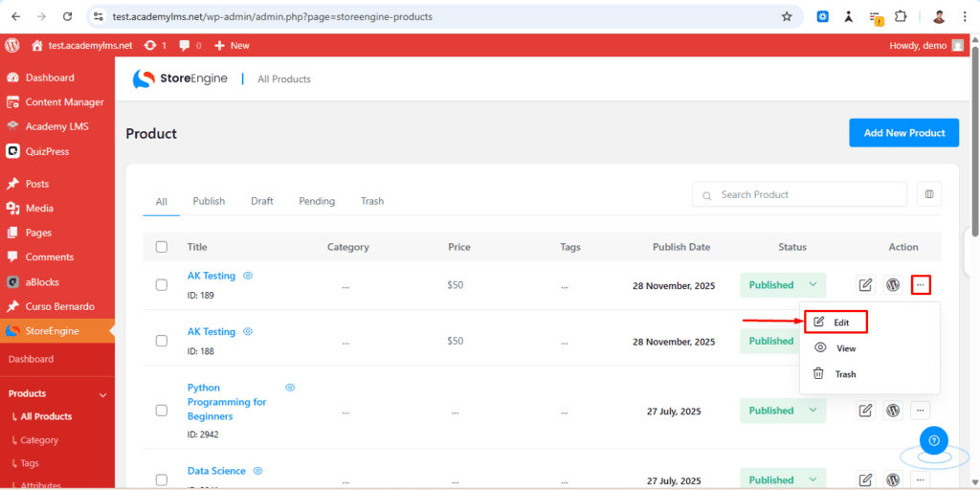Click the WordPress icon for Data Science row
Image resolution: width=980 pixels, height=490 pixels.
pos(893,480)
